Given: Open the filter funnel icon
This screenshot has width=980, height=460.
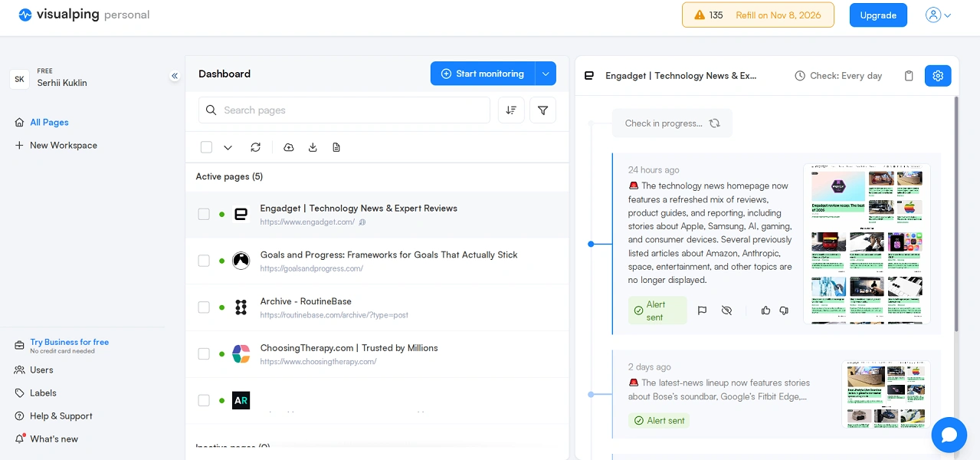Looking at the screenshot, I should point(542,110).
